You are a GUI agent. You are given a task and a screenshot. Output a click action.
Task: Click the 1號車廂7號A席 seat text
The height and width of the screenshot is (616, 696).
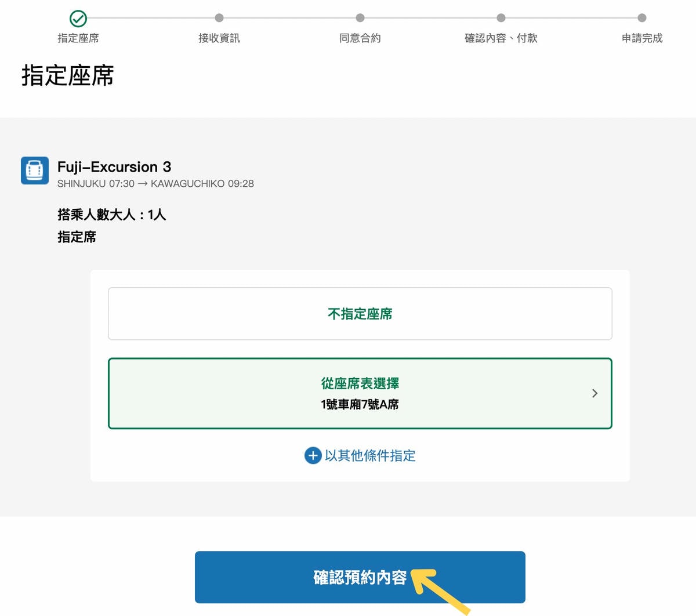click(360, 404)
